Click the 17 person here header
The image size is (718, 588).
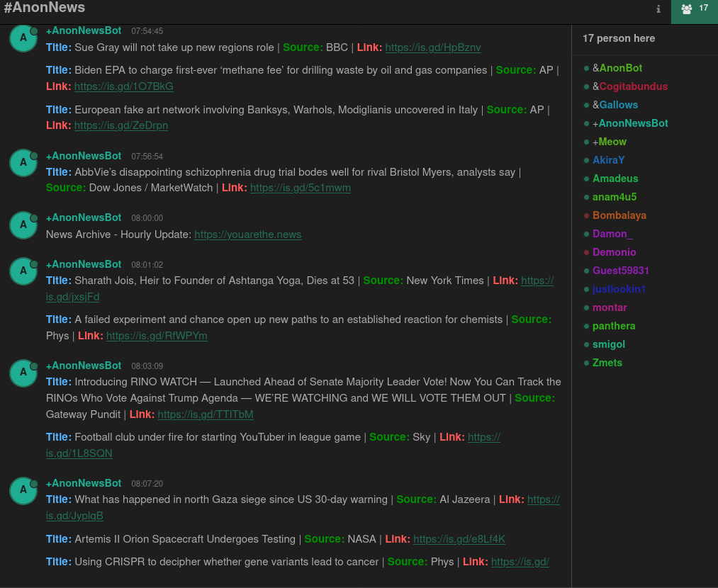coord(619,38)
